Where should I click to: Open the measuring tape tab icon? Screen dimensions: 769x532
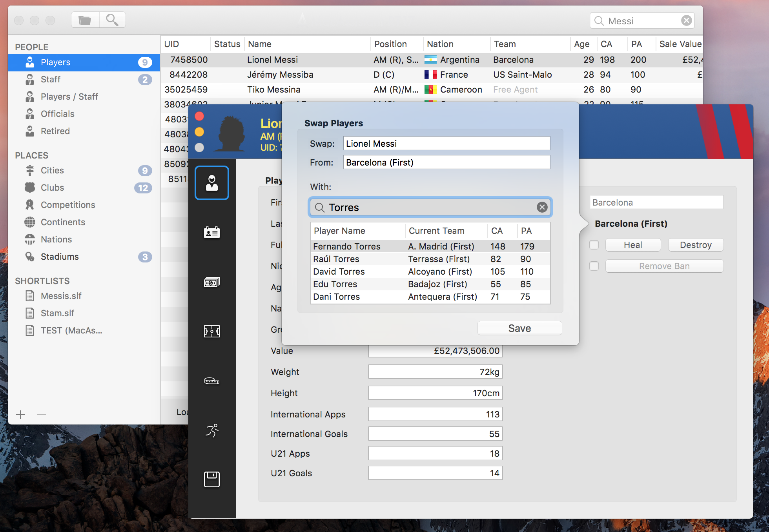(x=212, y=381)
